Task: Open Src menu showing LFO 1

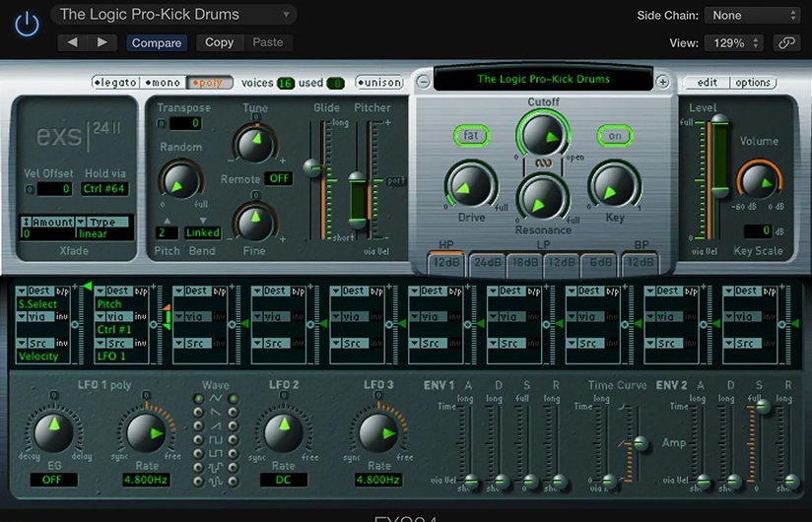Action: click(x=114, y=343)
